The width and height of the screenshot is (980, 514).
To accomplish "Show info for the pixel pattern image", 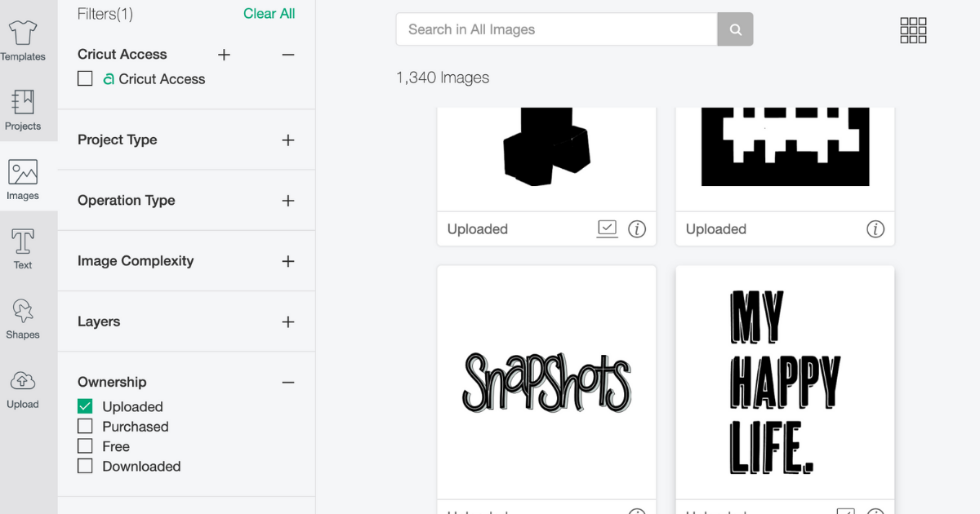I will pos(875,229).
